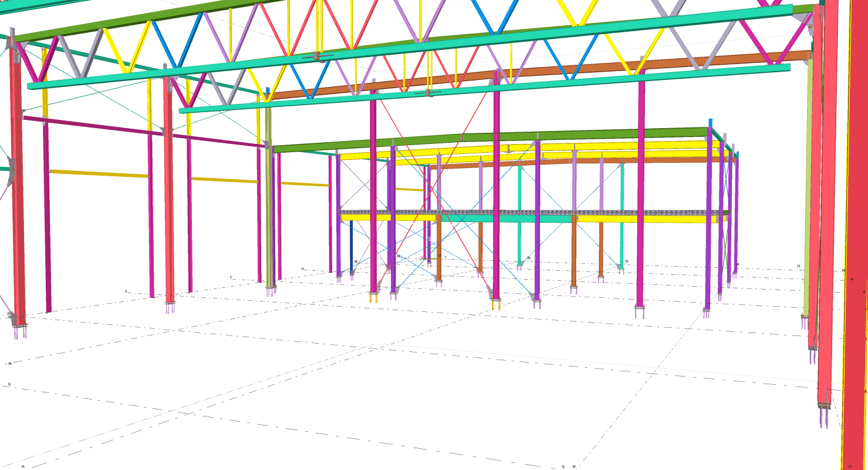Select the yellow anchor bolts under central column
This screenshot has width=868, height=470.
373,298
